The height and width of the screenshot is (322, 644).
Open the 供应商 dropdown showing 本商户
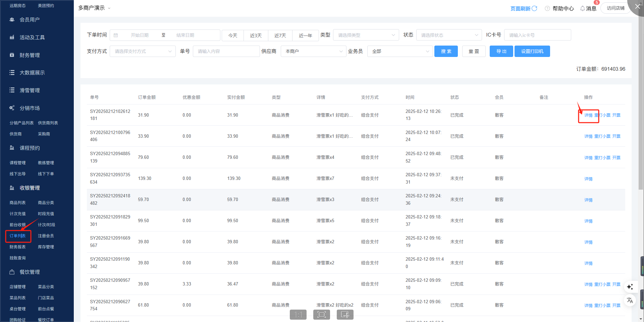(x=313, y=51)
